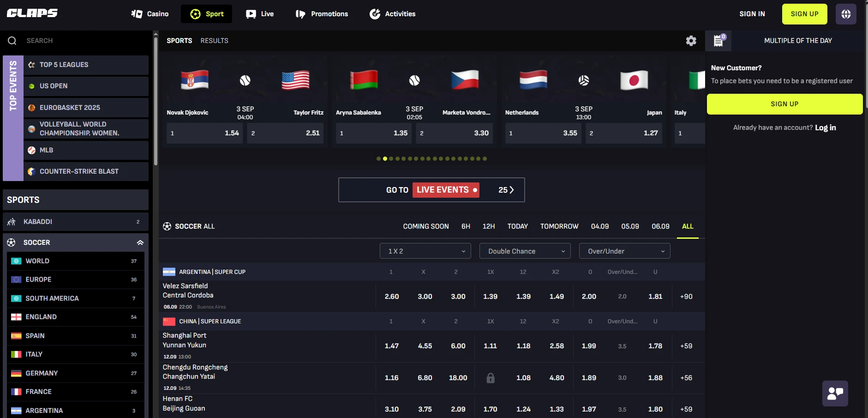Click the language selector flag icon
Viewport: 868px width, 418px height.
click(846, 13)
